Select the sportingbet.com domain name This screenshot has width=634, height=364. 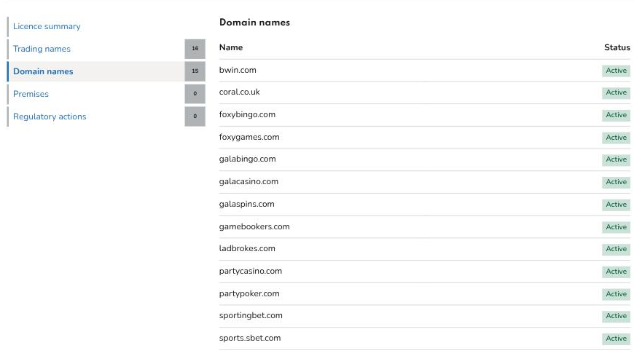[x=251, y=315]
